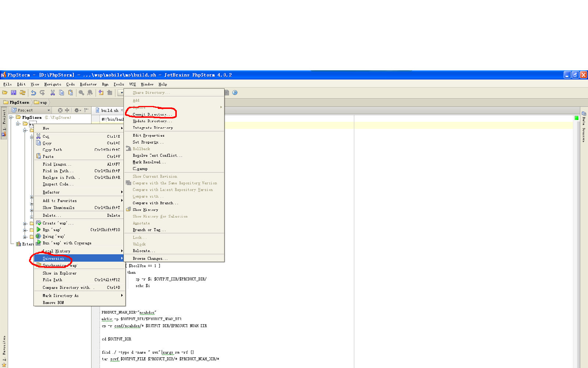Switch to the build.sh editor tab
This screenshot has height=368, width=588.
click(x=110, y=110)
